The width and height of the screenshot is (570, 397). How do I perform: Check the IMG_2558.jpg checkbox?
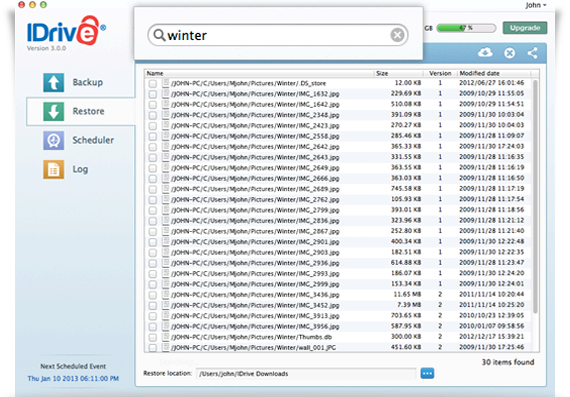(153, 136)
